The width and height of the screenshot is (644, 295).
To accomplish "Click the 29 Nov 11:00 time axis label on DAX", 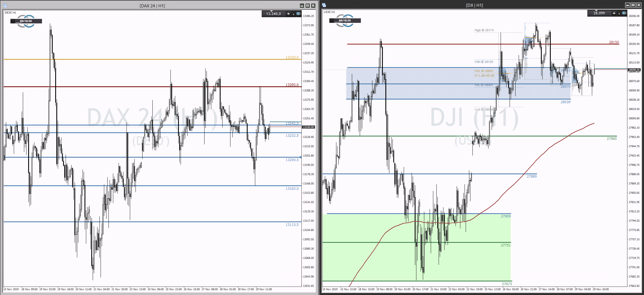I will point(264,289).
